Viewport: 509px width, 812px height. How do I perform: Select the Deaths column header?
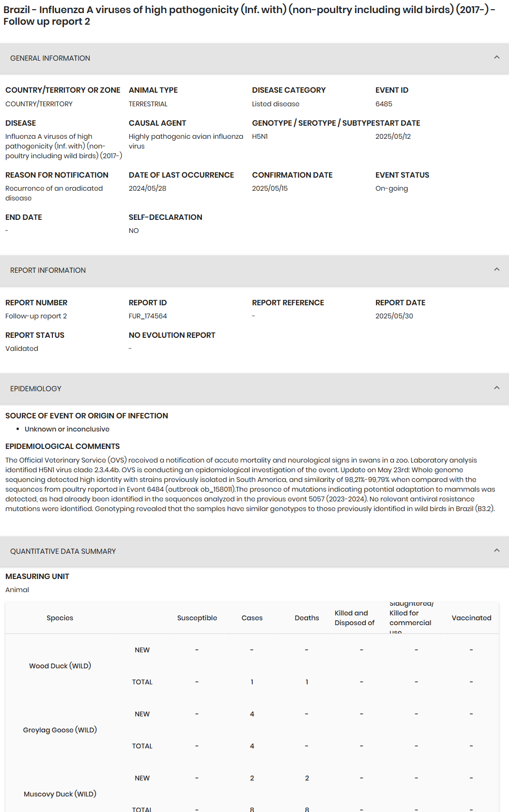click(307, 618)
